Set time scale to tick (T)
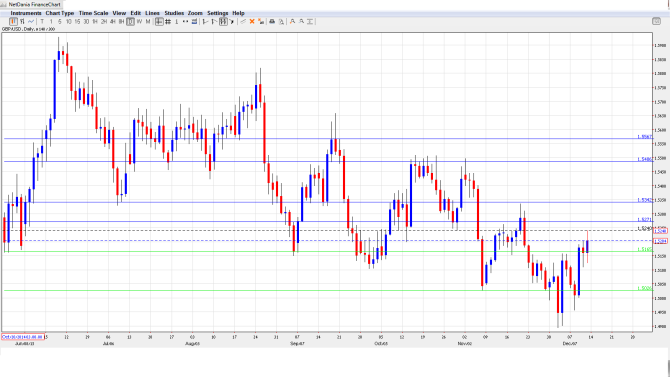The height and width of the screenshot is (377, 670). point(42,21)
